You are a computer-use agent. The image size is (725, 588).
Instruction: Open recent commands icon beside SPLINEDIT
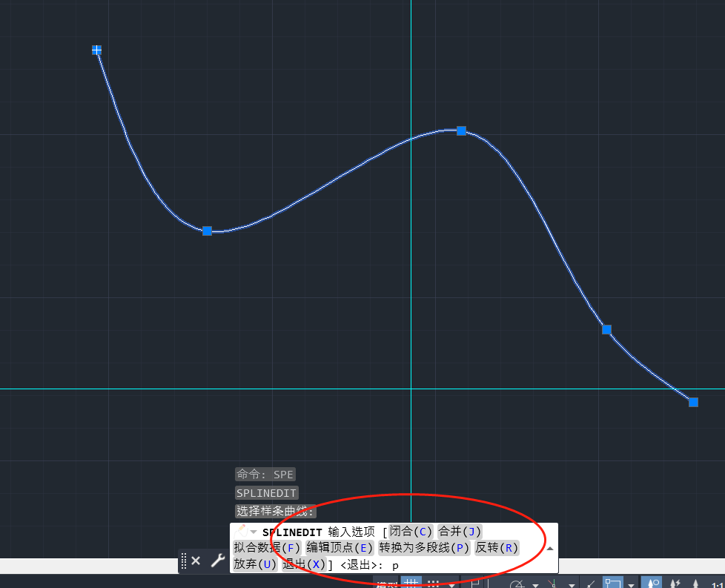point(245,532)
